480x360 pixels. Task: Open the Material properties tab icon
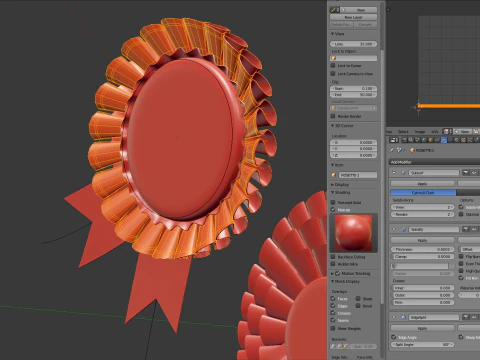457,140
